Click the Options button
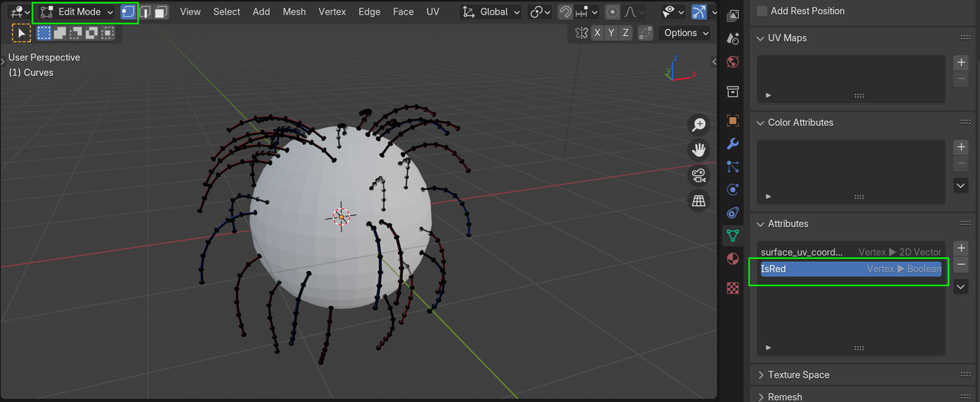980x402 pixels. [x=681, y=33]
